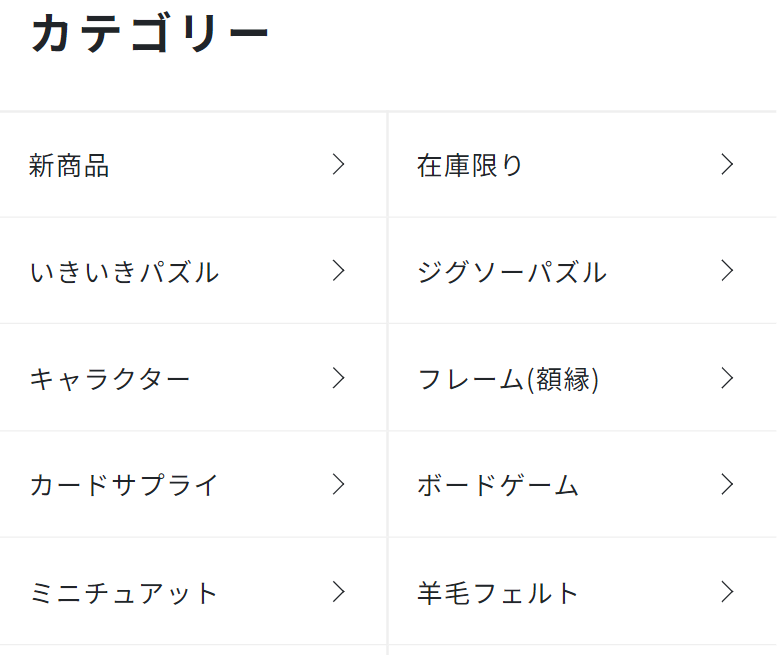Go to 羊毛フェルト category
This screenshot has height=655, width=777.
498,593
